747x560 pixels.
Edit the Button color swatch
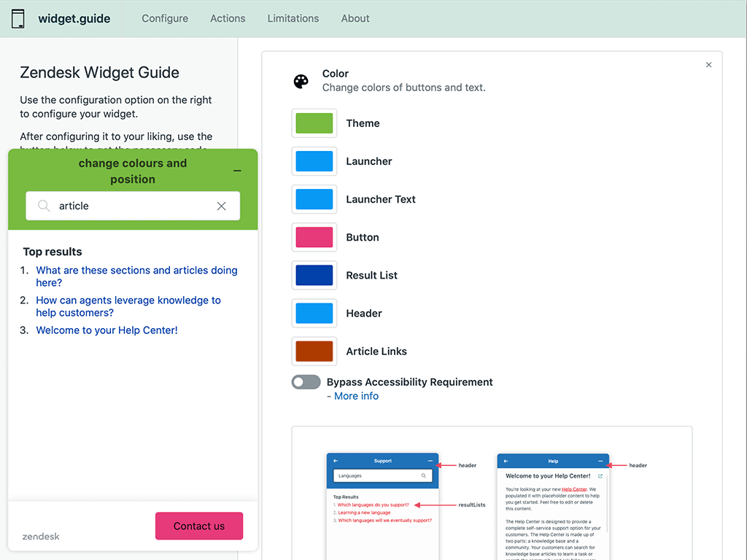(314, 237)
